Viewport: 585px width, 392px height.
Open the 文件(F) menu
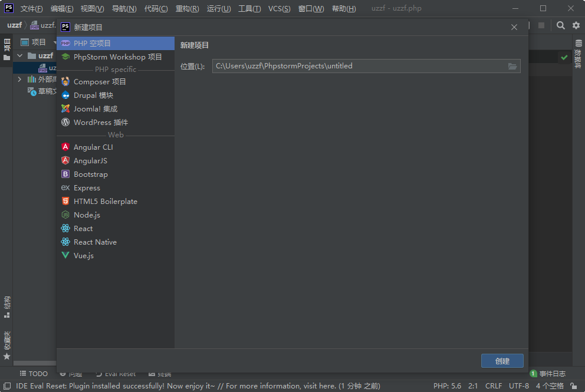(x=31, y=9)
